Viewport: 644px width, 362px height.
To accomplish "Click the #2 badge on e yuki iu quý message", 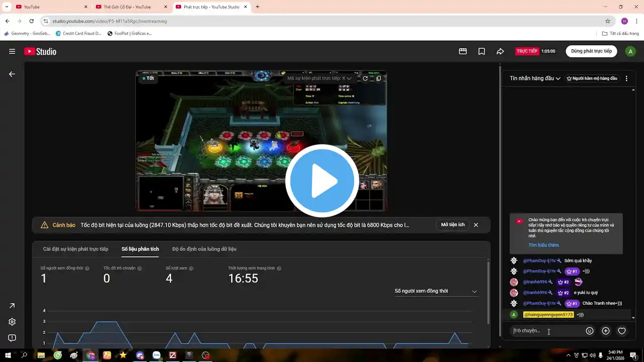I will [x=563, y=293].
